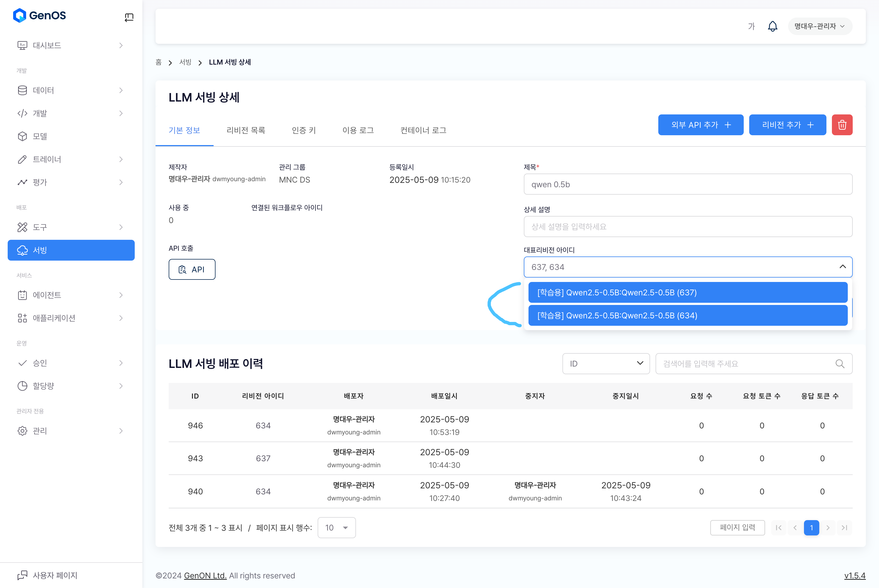Click the red trash delete button

pos(841,125)
